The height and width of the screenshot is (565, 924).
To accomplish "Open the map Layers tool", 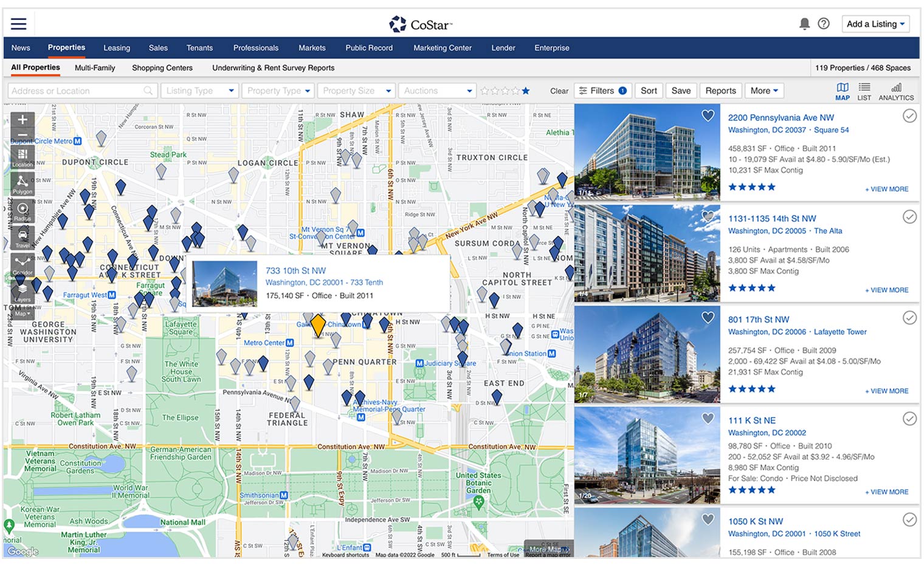I will (22, 292).
